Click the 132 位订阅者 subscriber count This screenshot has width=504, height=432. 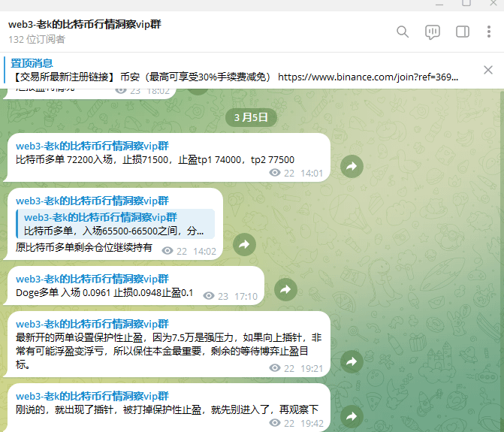point(37,39)
